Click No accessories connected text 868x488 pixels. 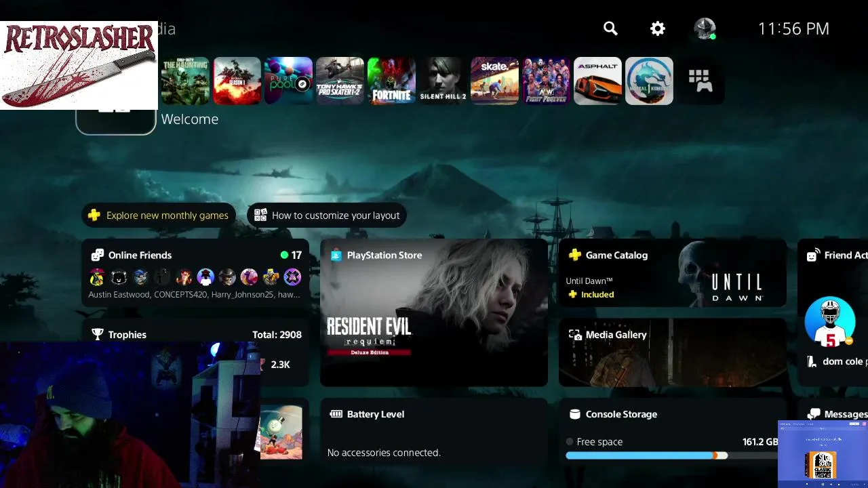click(384, 453)
